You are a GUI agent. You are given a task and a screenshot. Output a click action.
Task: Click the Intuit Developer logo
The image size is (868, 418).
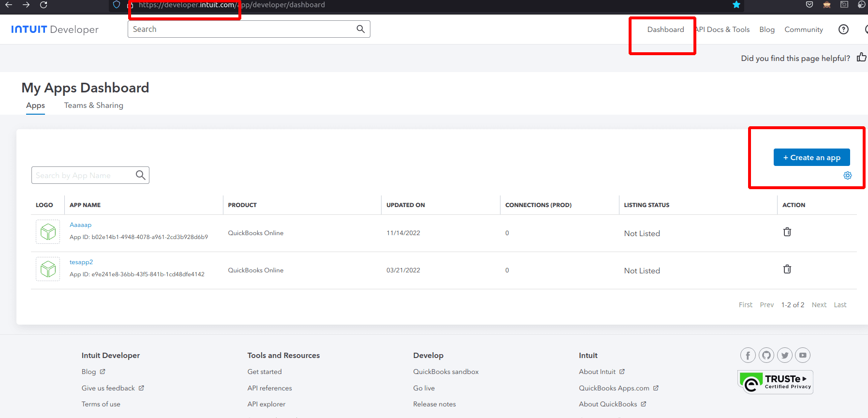point(55,30)
